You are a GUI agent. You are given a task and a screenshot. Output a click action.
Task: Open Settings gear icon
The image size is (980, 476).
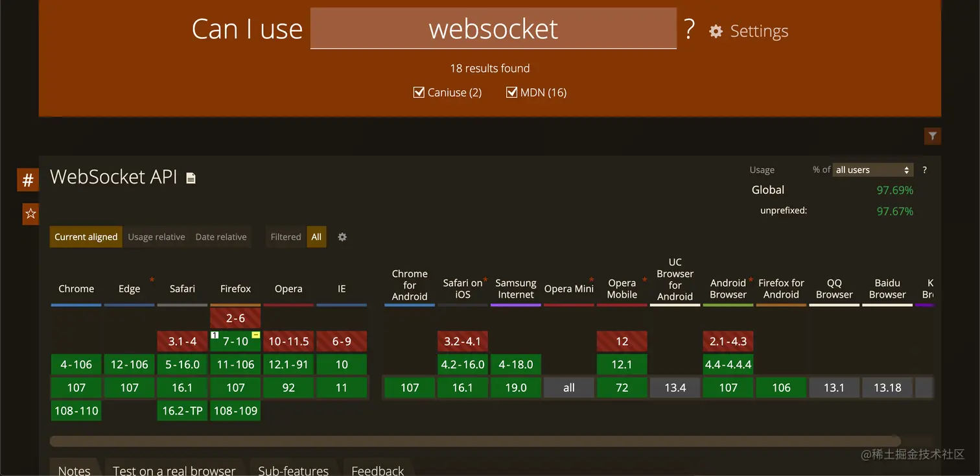click(716, 31)
